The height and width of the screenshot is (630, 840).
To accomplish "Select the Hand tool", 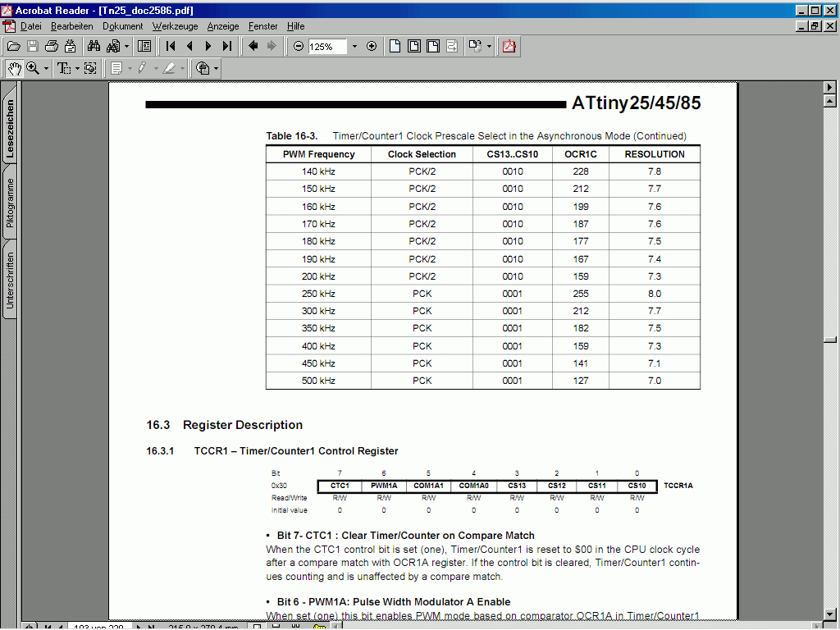I will tap(15, 69).
